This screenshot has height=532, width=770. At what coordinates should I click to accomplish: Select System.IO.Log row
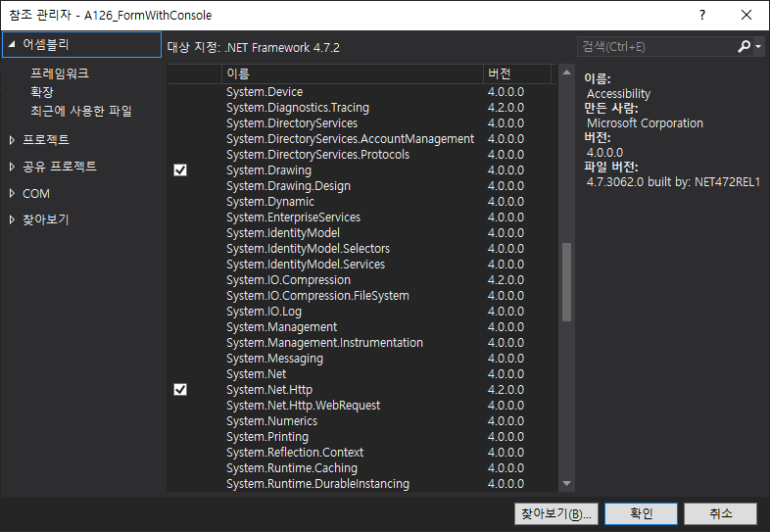[x=361, y=312]
